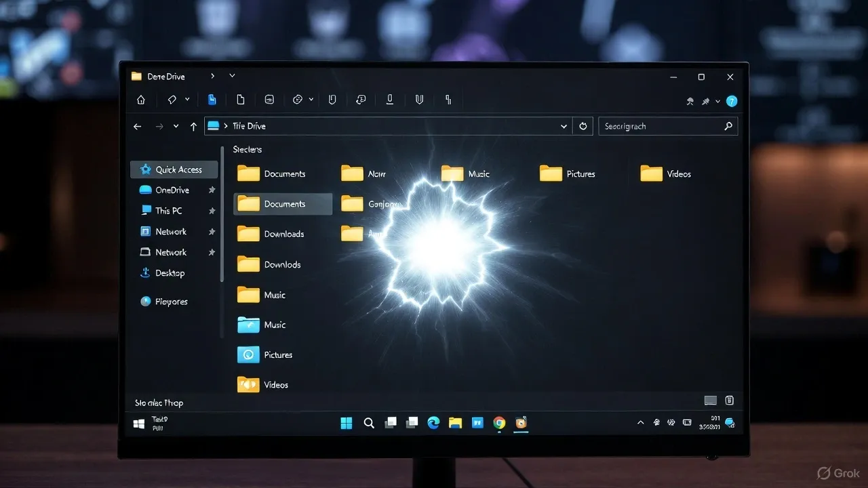Go back using the back arrow
Viewport: 868px width, 488px height.
(138, 126)
